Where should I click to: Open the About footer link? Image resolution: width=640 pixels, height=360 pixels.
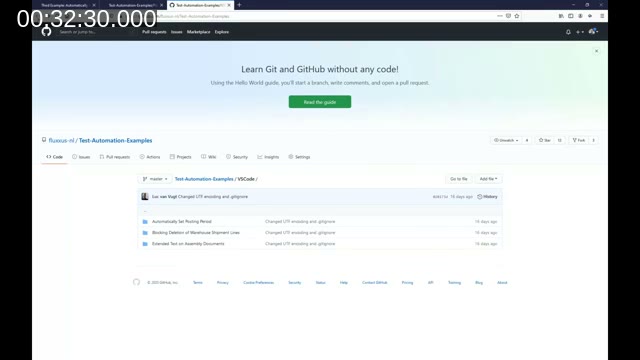(x=502, y=282)
